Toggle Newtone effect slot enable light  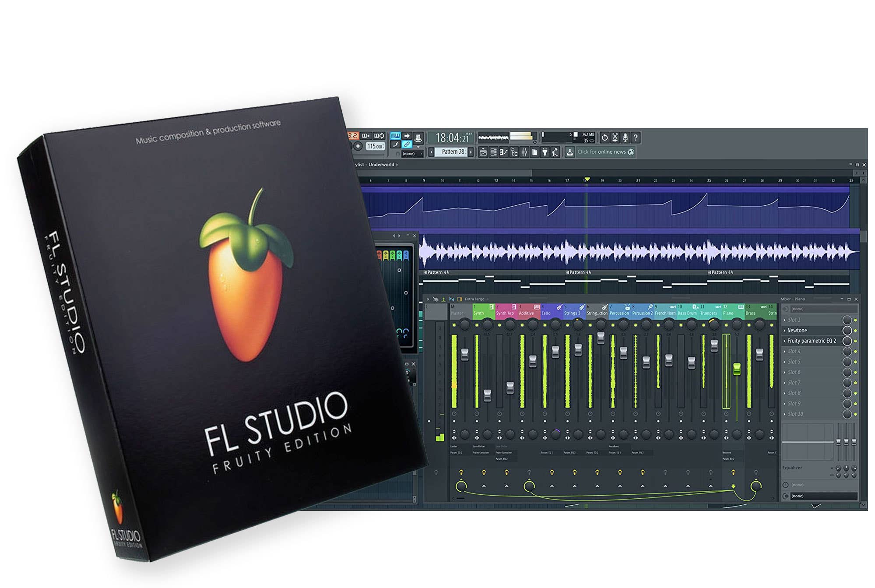pyautogui.click(x=855, y=331)
